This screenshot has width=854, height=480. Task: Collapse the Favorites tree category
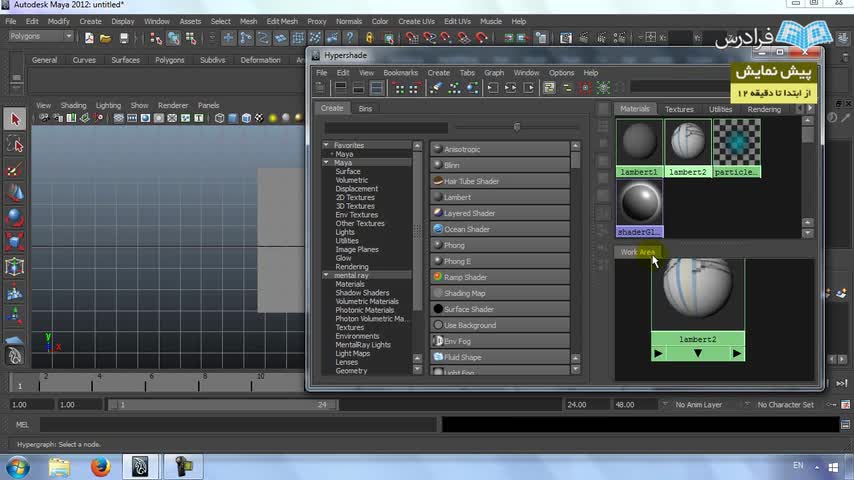click(x=327, y=146)
